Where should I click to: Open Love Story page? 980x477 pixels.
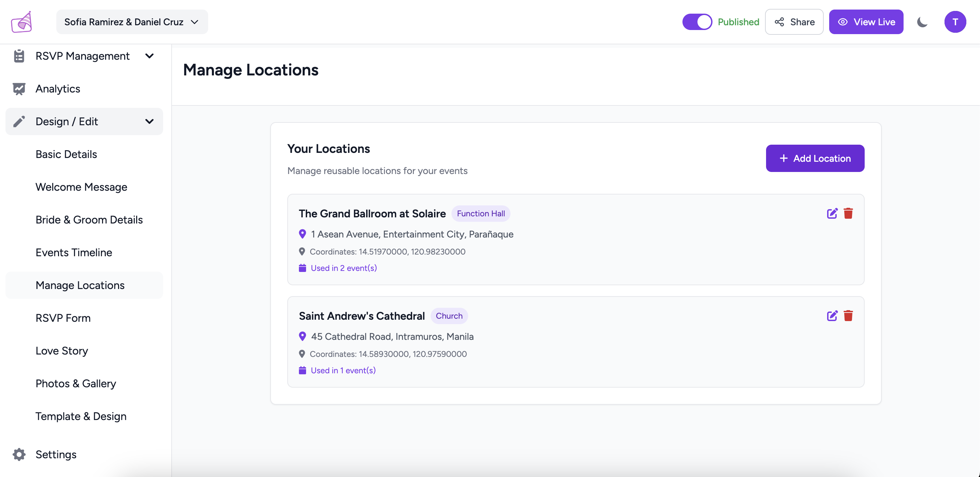click(x=84, y=350)
